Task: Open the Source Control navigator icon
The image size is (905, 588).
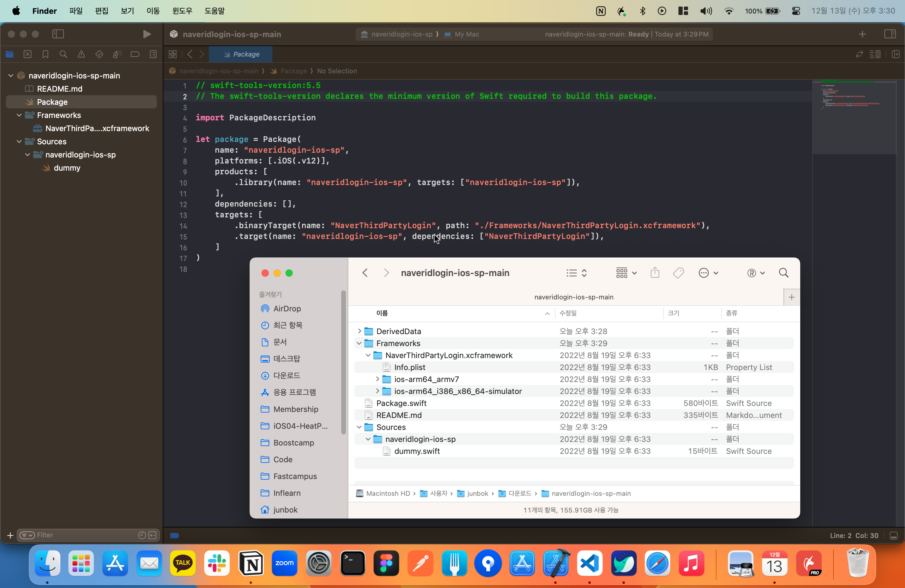Action: (27, 54)
